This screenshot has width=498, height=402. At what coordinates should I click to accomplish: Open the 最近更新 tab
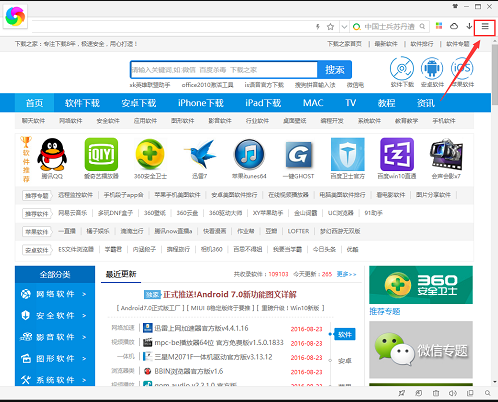pyautogui.click(x=121, y=274)
